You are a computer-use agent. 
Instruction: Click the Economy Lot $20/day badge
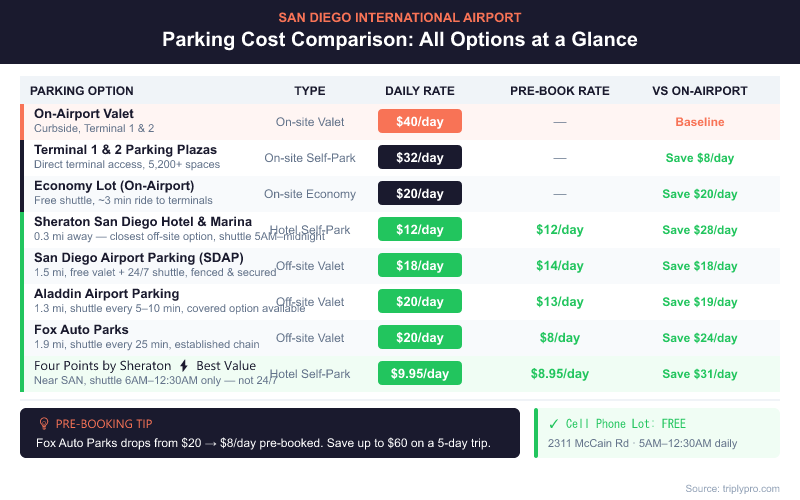point(419,193)
